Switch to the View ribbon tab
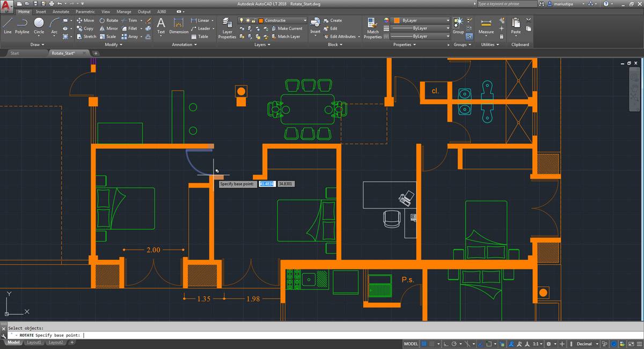Screen dimensions: 644x349 pos(106,11)
